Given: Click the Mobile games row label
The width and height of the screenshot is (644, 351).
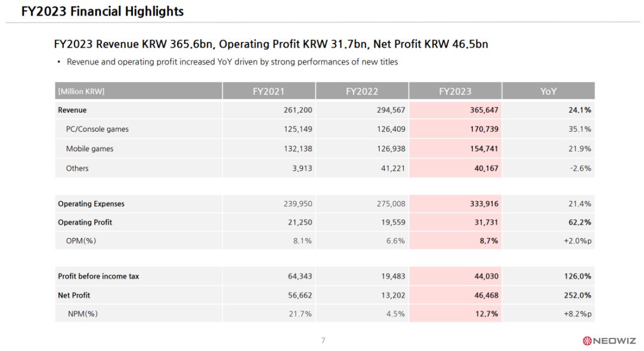Looking at the screenshot, I should click(89, 149).
